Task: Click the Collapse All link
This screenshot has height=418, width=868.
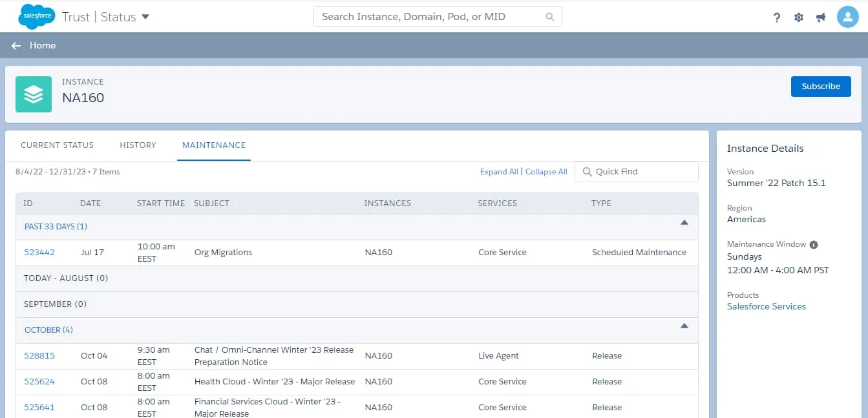Action: point(546,172)
